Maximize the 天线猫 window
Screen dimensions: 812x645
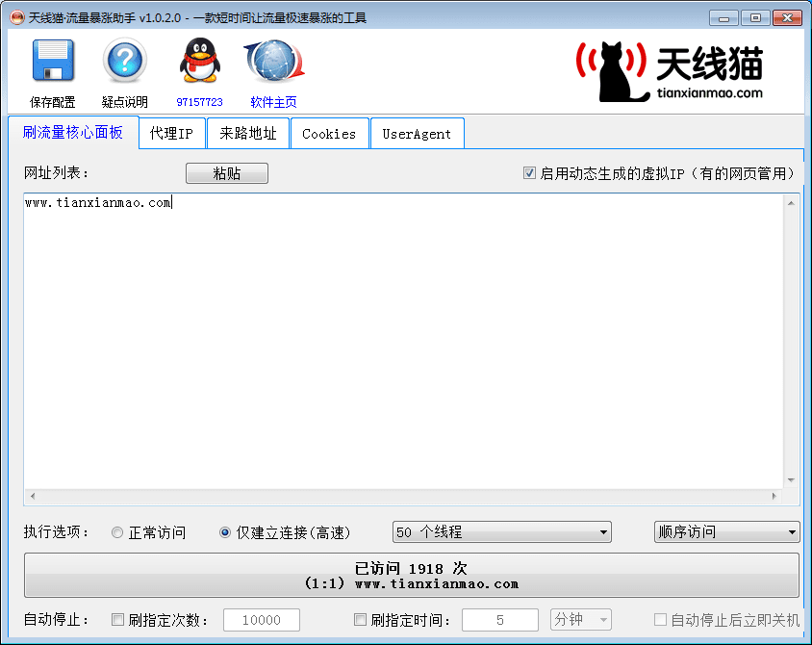click(755, 18)
